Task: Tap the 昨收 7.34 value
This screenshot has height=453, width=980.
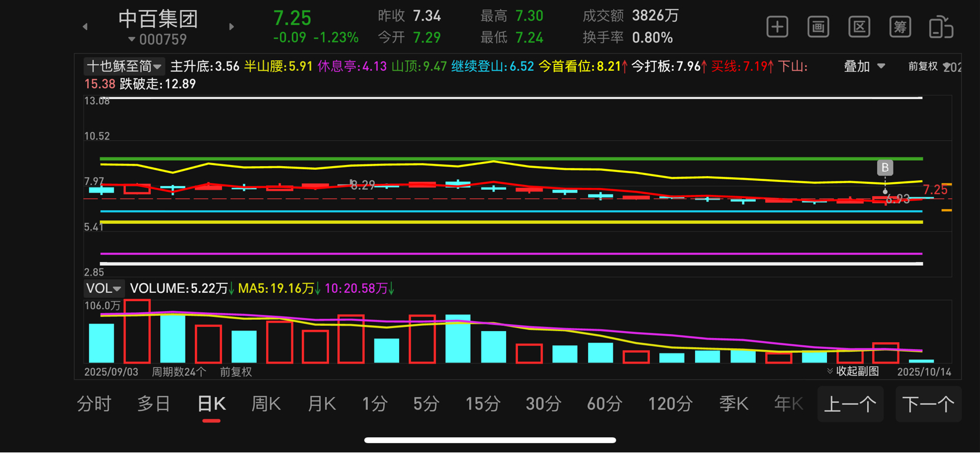Action: click(x=427, y=16)
